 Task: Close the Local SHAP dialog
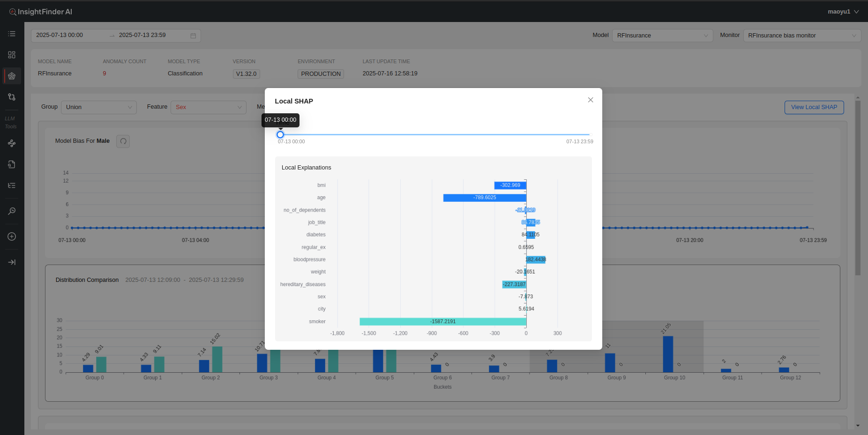coord(590,100)
